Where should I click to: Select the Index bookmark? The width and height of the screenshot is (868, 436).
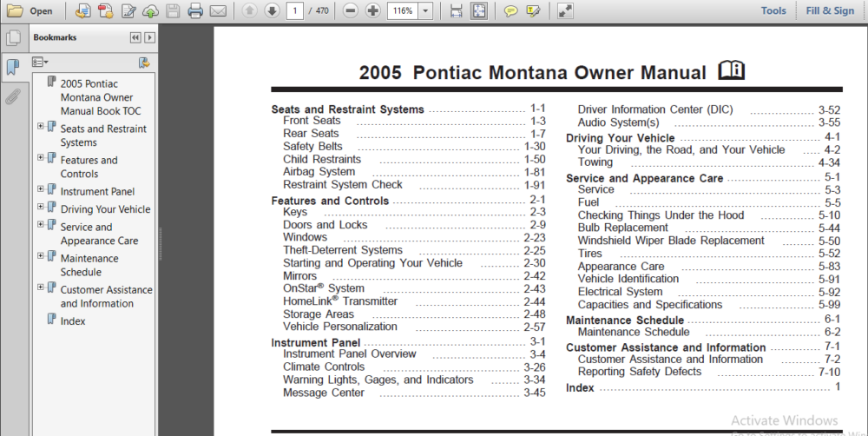73,320
